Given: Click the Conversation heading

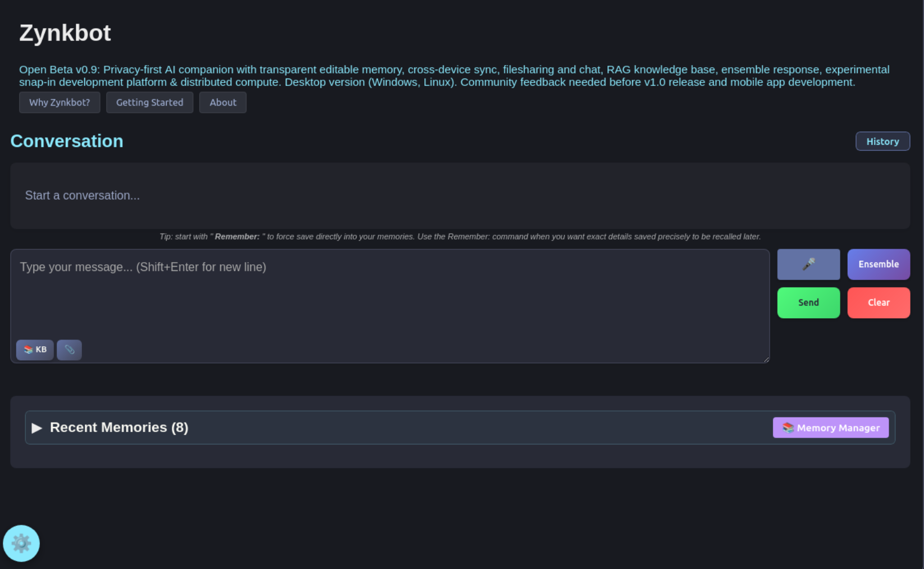Looking at the screenshot, I should click(x=67, y=141).
